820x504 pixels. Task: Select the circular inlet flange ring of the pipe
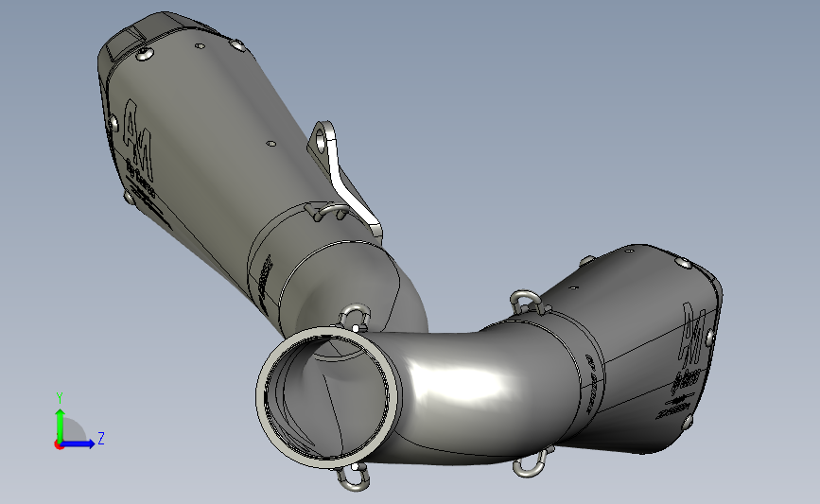(x=329, y=397)
